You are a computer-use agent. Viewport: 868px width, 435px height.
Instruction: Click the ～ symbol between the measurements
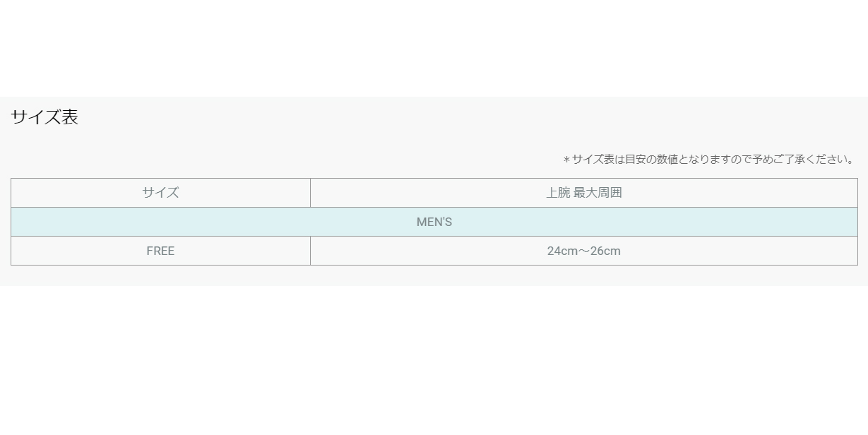(583, 251)
